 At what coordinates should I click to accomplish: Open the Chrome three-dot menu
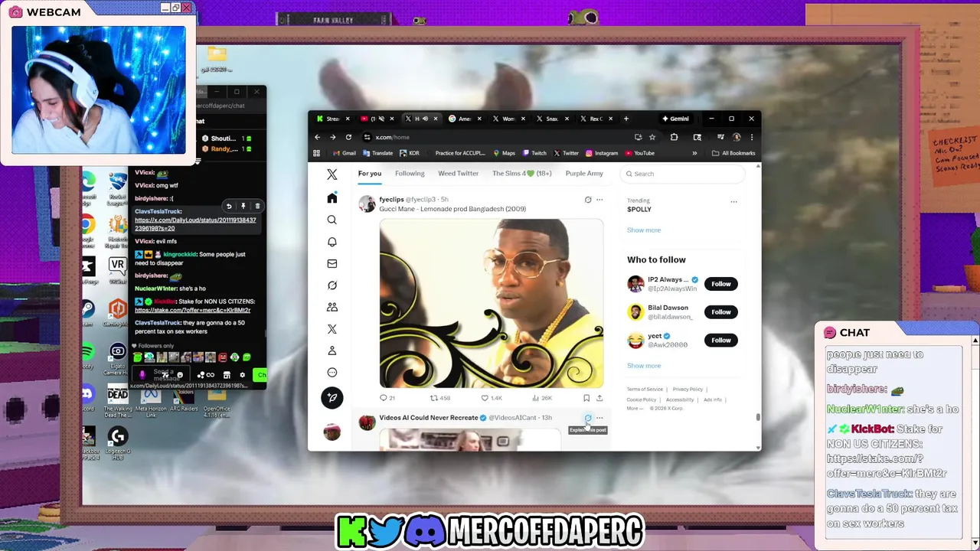[752, 137]
